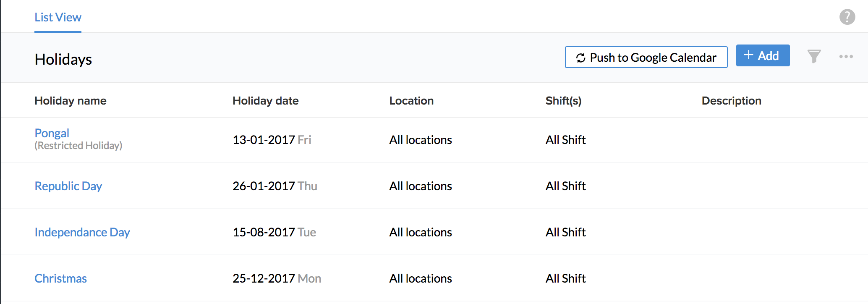Open the three-dot more options menu

click(846, 57)
